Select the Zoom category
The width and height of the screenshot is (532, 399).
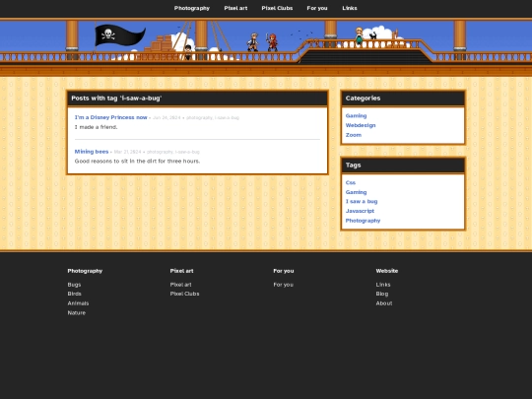pyautogui.click(x=354, y=135)
